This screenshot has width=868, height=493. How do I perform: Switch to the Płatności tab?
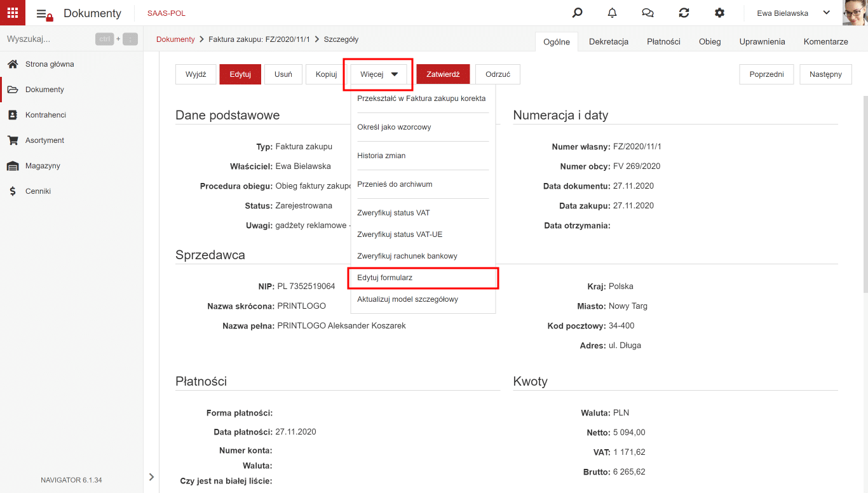tap(663, 41)
